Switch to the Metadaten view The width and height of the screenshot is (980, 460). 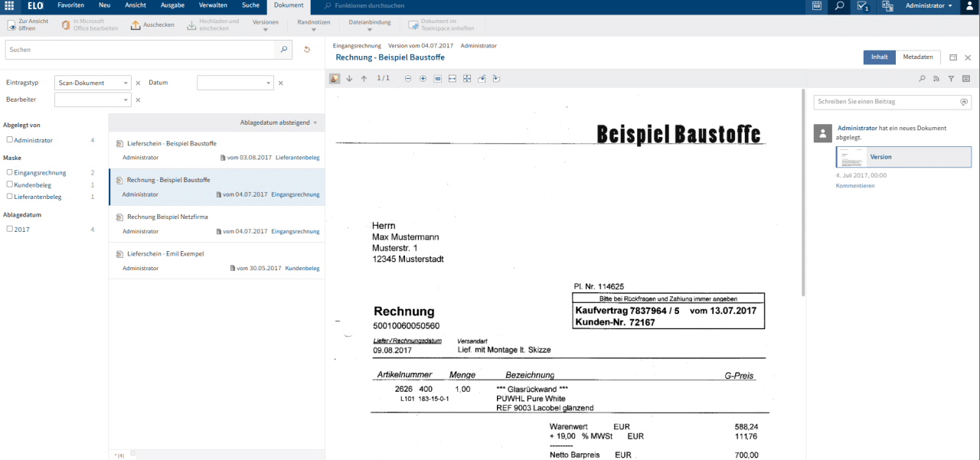[x=918, y=57]
